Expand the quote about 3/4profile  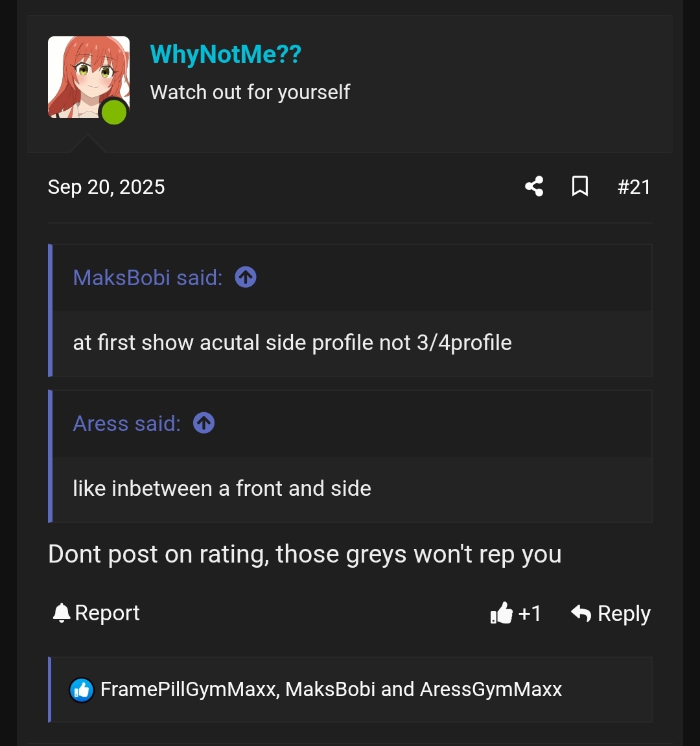click(x=292, y=343)
